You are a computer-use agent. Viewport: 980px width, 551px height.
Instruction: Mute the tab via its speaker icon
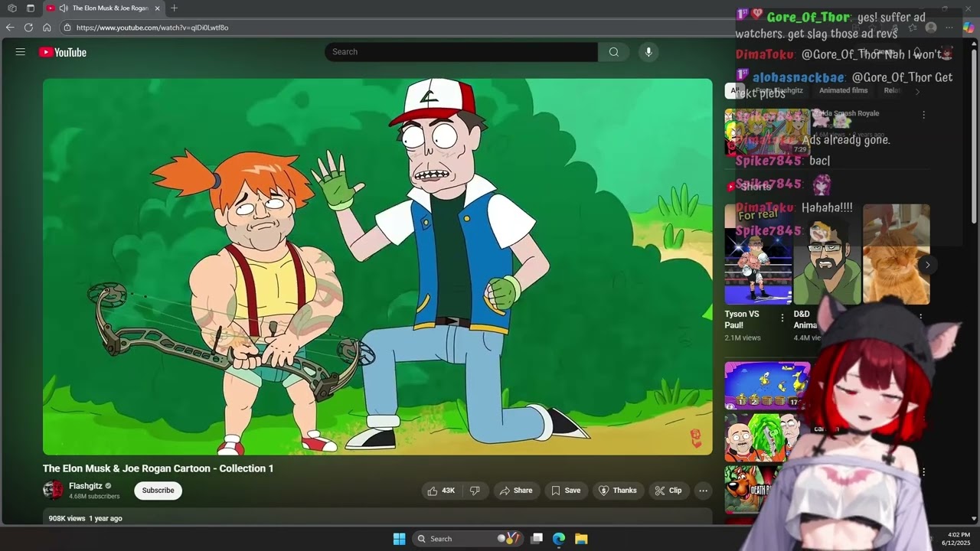click(x=63, y=8)
